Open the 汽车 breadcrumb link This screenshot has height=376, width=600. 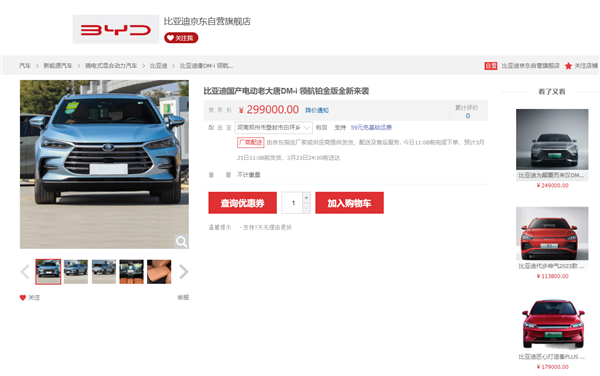pyautogui.click(x=25, y=66)
